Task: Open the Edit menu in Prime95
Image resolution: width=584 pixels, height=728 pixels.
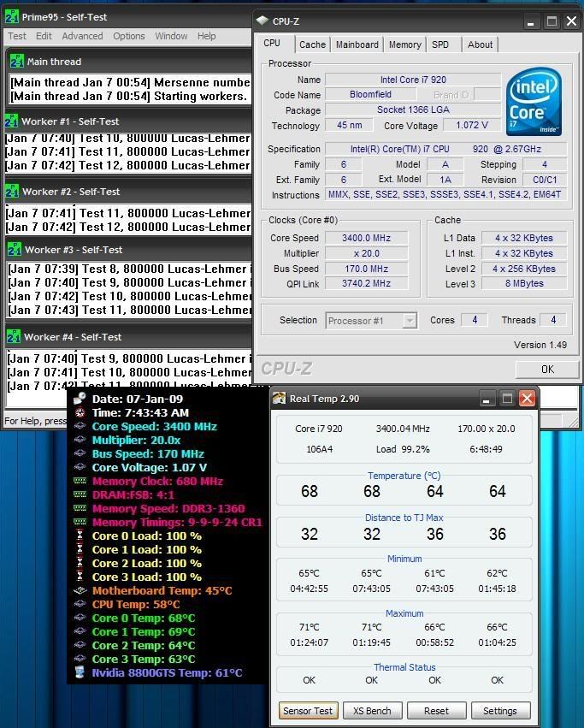Action: [44, 36]
